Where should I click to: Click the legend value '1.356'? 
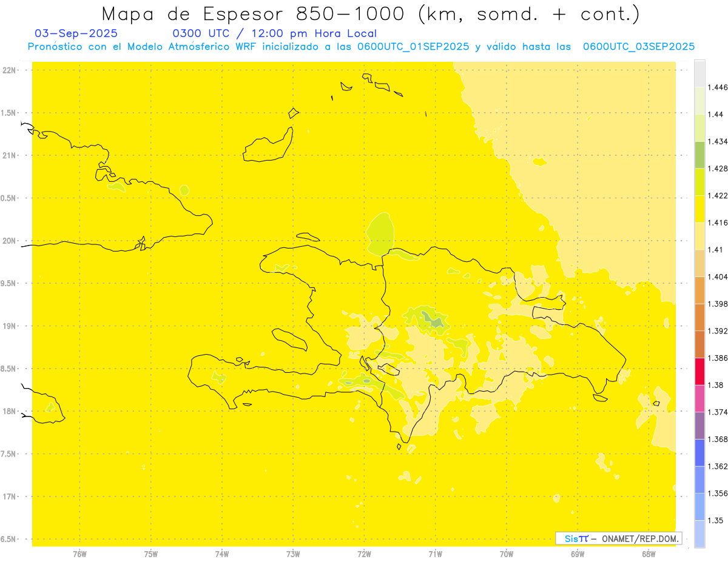click(x=718, y=493)
